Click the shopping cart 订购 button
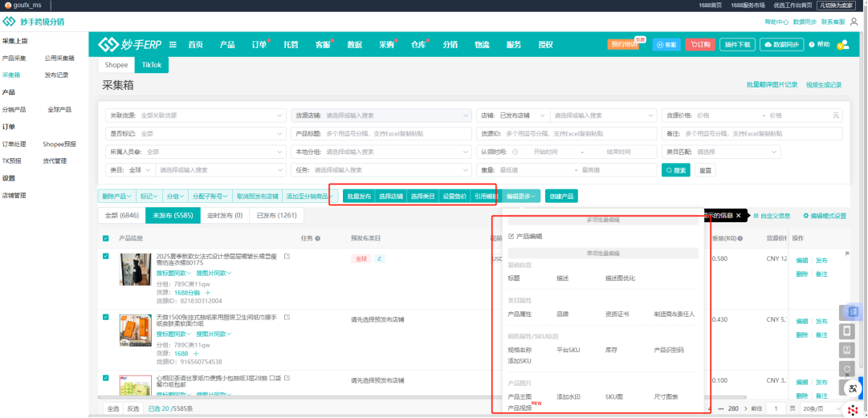 pyautogui.click(x=699, y=45)
